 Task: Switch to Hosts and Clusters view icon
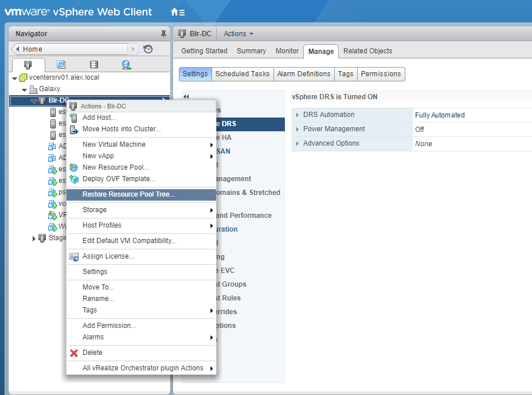(x=28, y=65)
